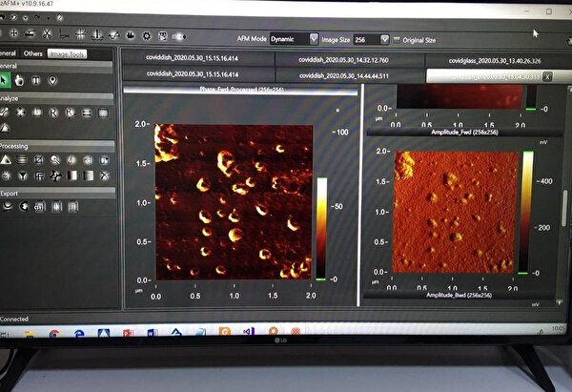Switch to the Image Tools tab
Screen dimensions: 572x392
67,54
